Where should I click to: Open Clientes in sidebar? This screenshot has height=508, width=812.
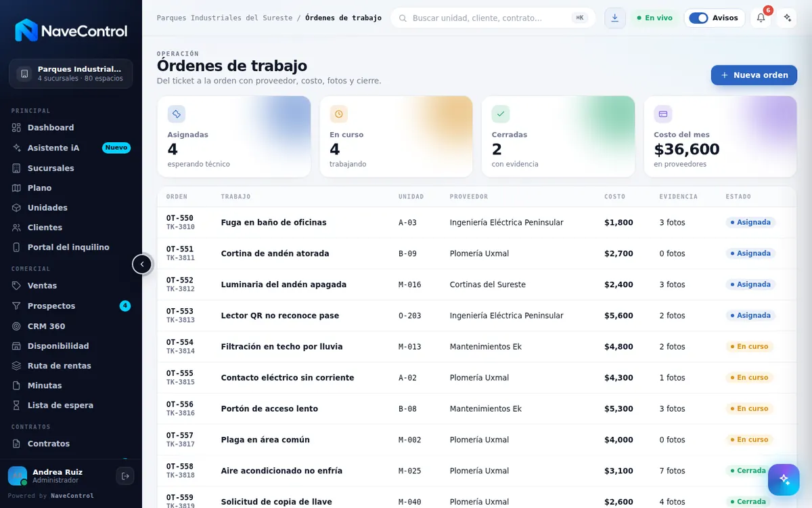point(71,228)
